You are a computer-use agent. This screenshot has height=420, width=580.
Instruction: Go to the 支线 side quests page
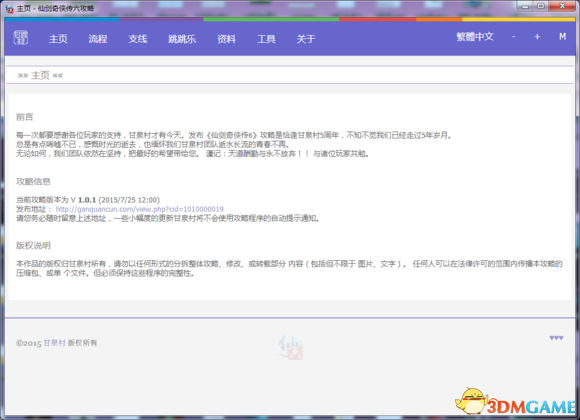tap(138, 39)
